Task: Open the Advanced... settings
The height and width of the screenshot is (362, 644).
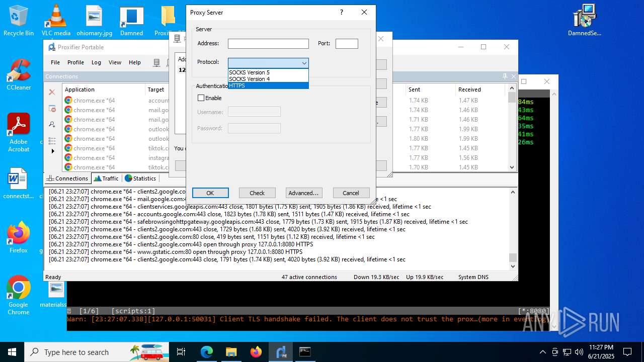Action: tap(303, 193)
